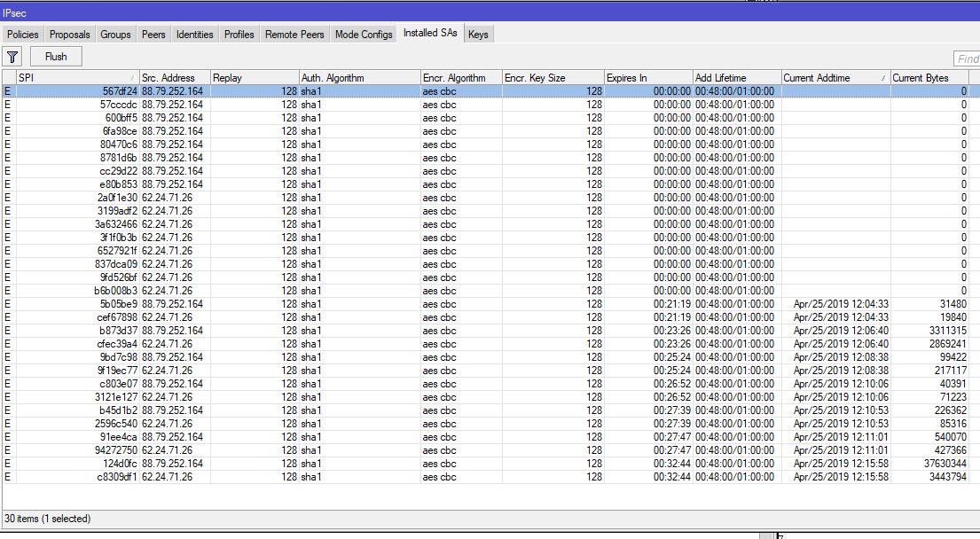The height and width of the screenshot is (539, 980).
Task: Click the 31480 Current Bytes value
Action: click(953, 304)
